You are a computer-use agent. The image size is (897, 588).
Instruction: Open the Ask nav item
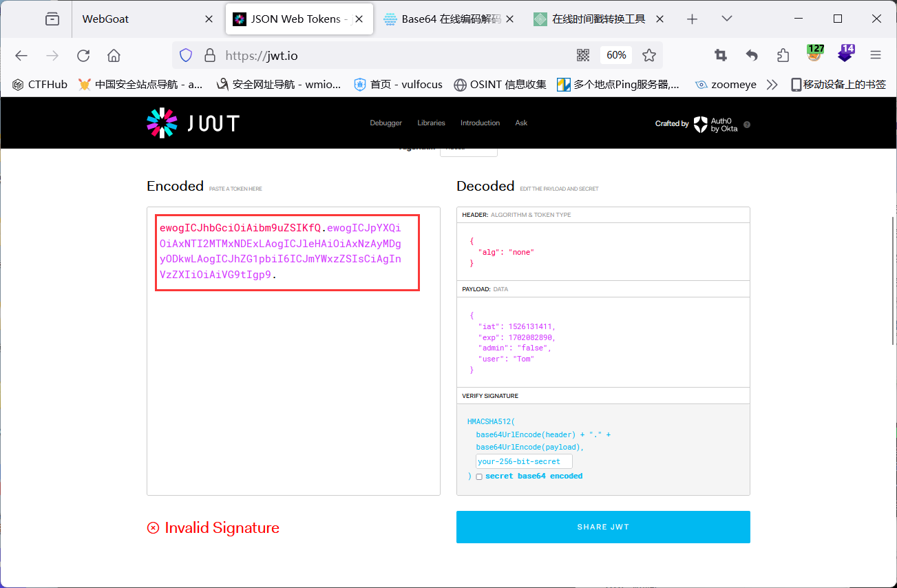[521, 123]
